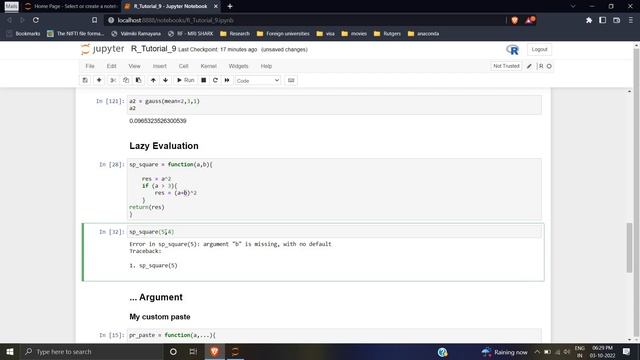Select the My custom paste heading
The image size is (640, 360).
(160, 317)
